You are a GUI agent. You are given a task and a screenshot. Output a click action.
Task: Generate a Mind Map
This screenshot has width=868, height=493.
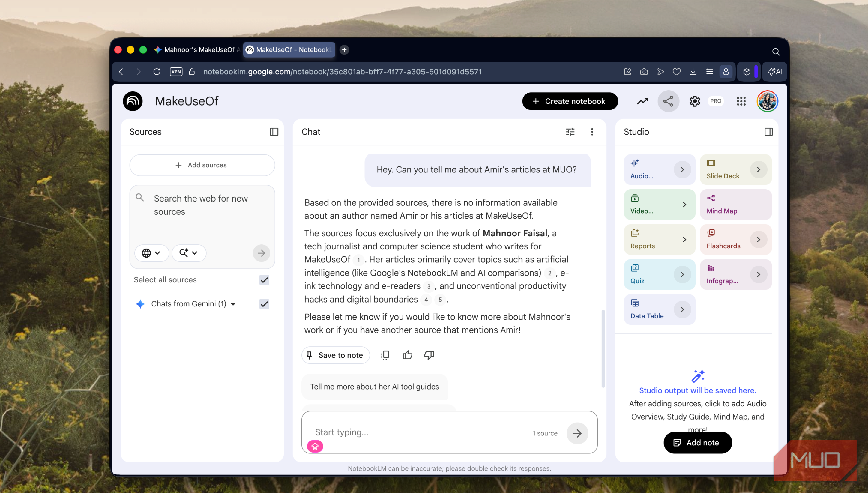[x=736, y=205]
